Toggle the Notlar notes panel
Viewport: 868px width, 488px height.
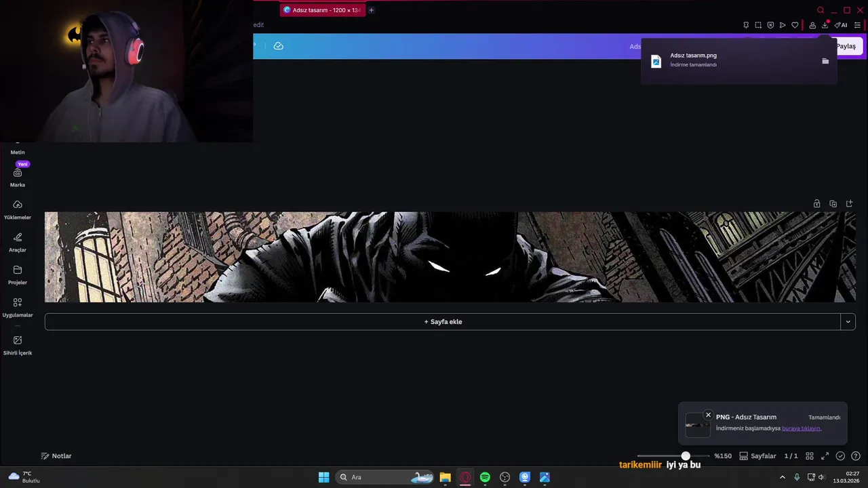coord(56,456)
